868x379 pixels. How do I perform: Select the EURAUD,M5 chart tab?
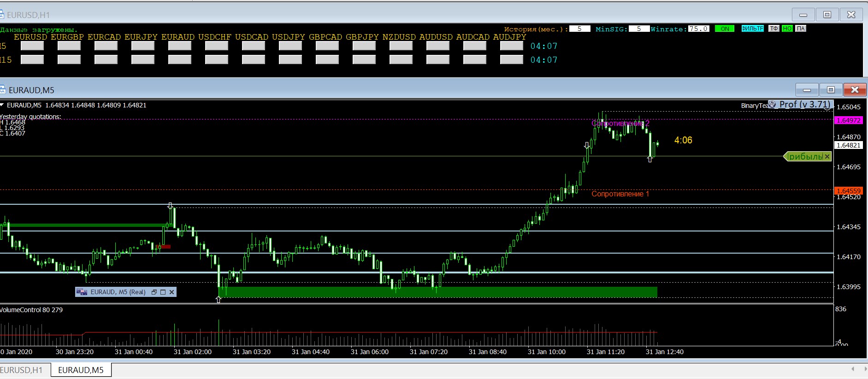[81, 370]
